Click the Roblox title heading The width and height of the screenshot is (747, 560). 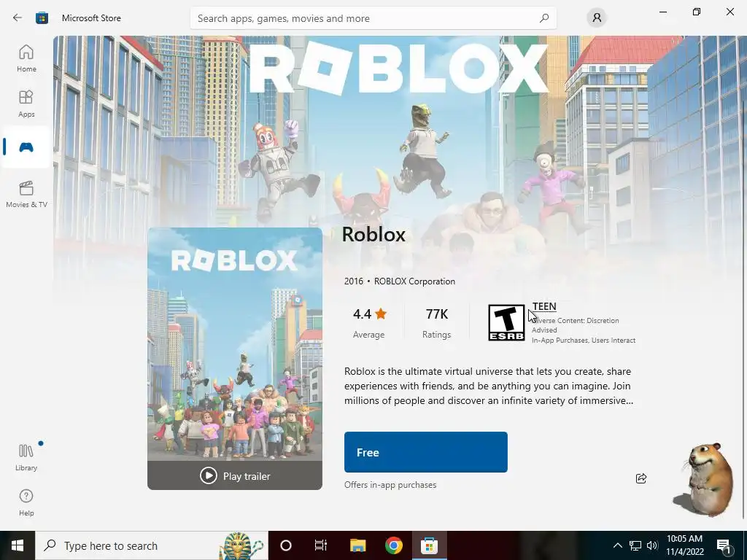pos(373,234)
